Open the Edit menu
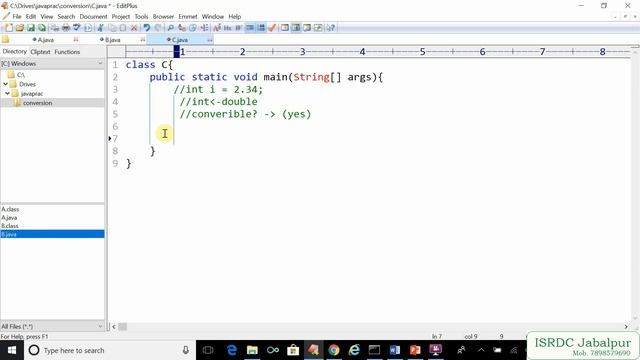Viewport: 640px width, 360px height. click(31, 16)
